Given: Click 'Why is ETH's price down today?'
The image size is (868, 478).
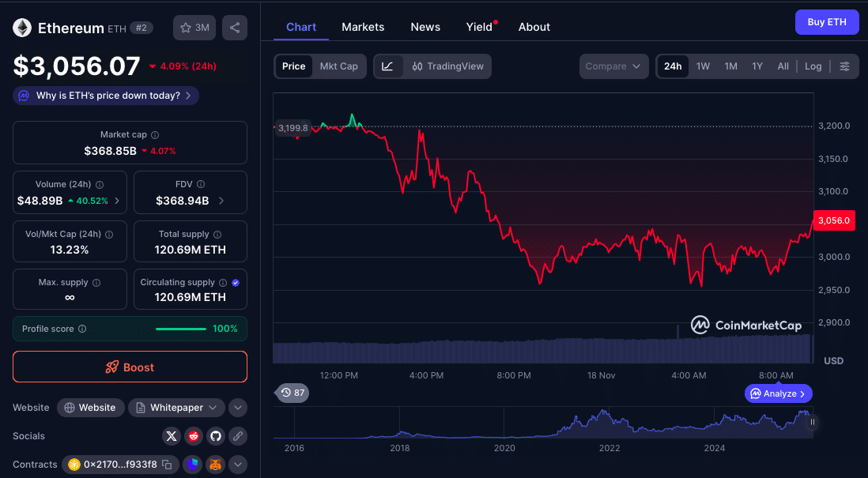Looking at the screenshot, I should click(106, 96).
